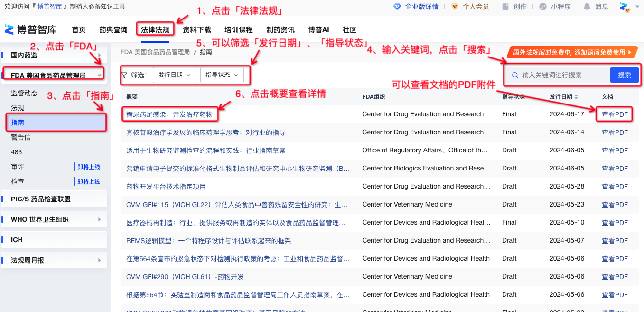Image resolution: width=644 pixels, height=312 pixels.
Task: Select 审评 in the sidebar
Action: 18,167
